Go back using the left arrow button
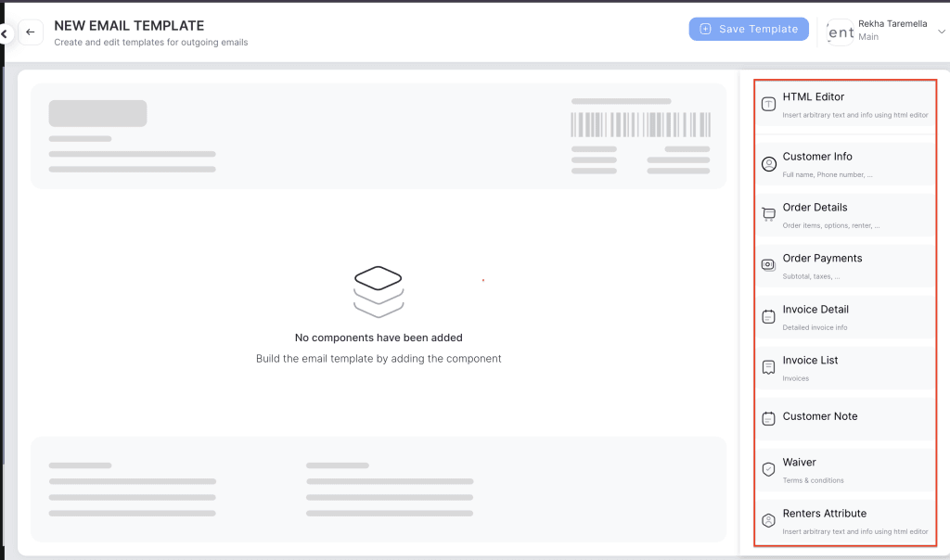This screenshot has height=560, width=950. [x=31, y=32]
